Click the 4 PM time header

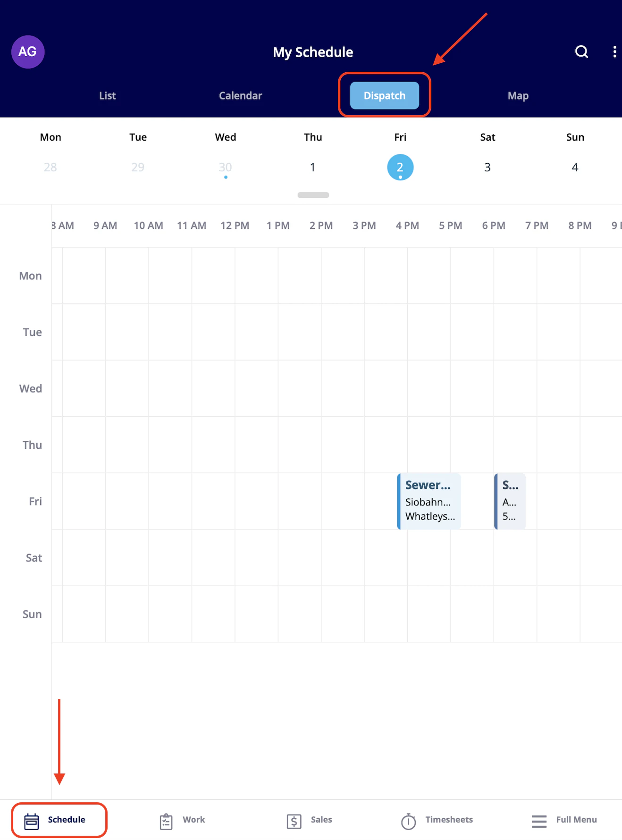point(407,226)
